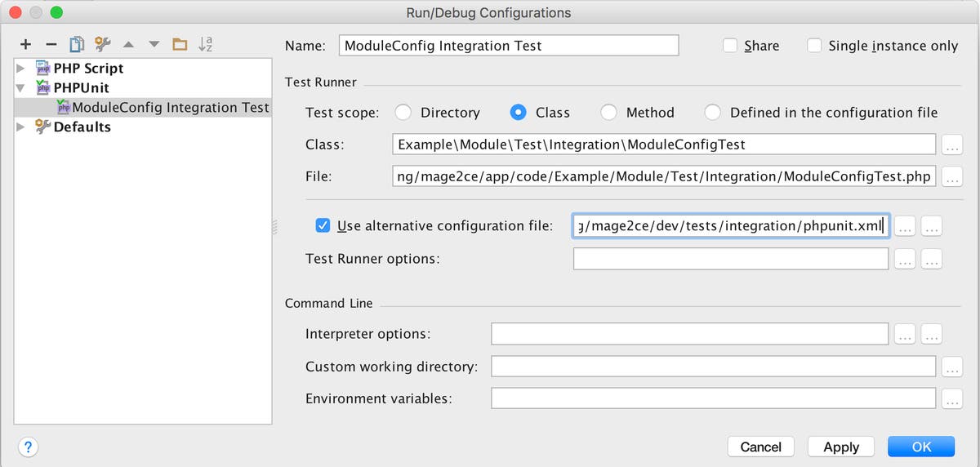Click the create new folder icon
The height and width of the screenshot is (467, 980).
pyautogui.click(x=180, y=44)
